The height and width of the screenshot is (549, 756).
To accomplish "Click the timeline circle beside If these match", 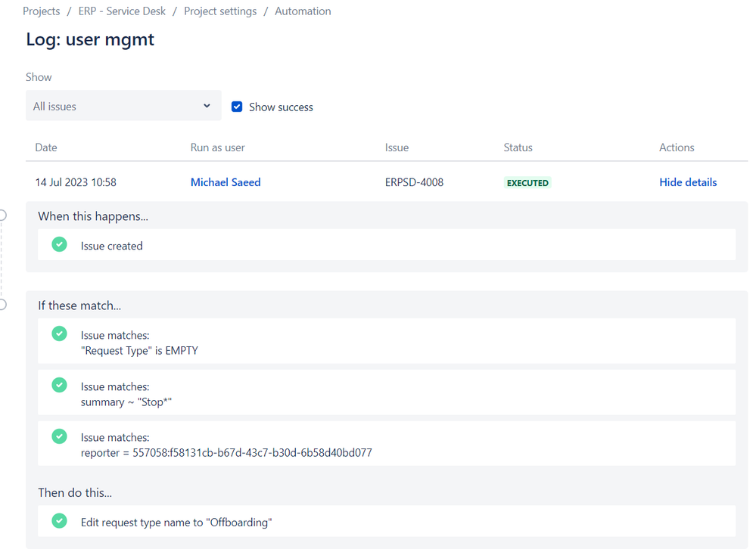I will [x=2, y=304].
